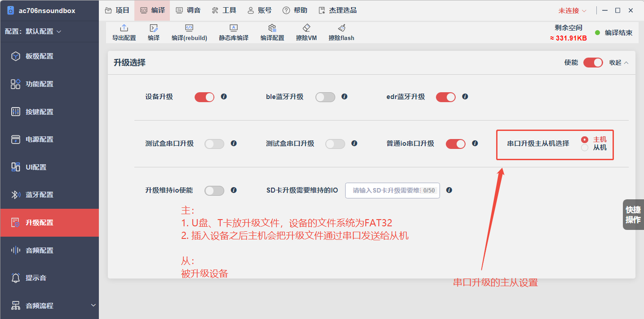This screenshot has height=319, width=644.
Task: Open the 工具 menu
Action: [x=224, y=10]
